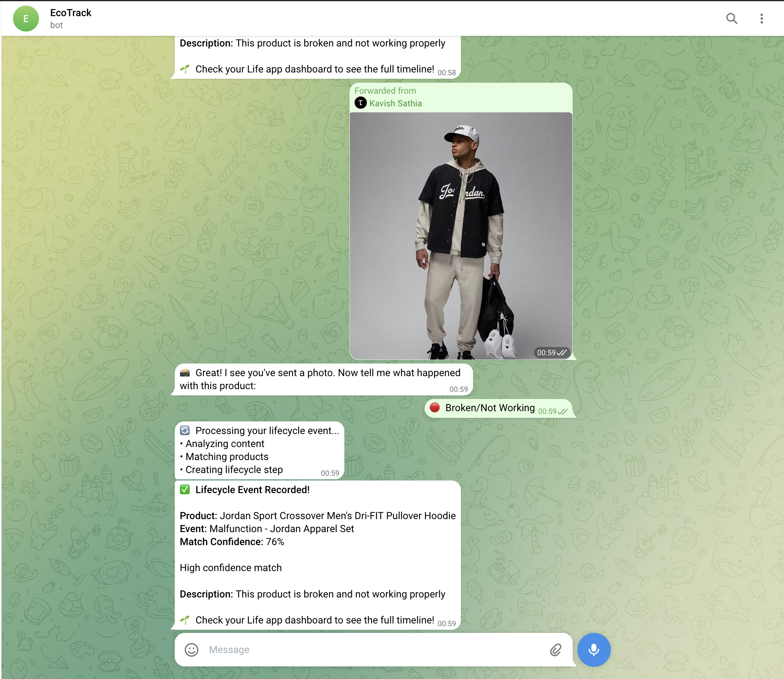Click the EcoTrack green avatar
784x679 pixels.
click(x=26, y=19)
